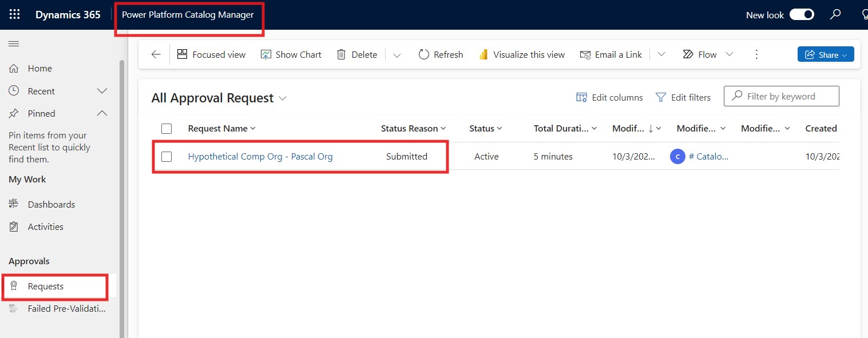Check the select-all checkbox in header row
This screenshot has width=868, height=338.
click(167, 129)
